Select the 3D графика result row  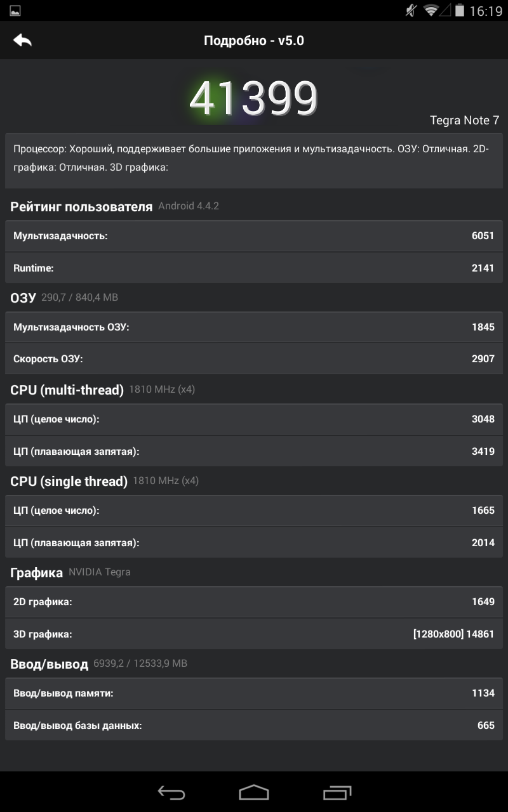254,634
